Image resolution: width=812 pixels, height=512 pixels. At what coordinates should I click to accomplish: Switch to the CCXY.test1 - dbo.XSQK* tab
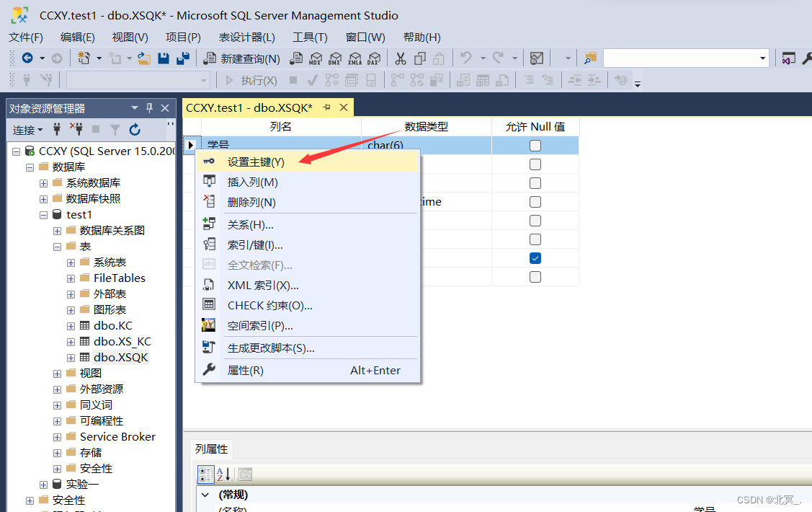(249, 107)
